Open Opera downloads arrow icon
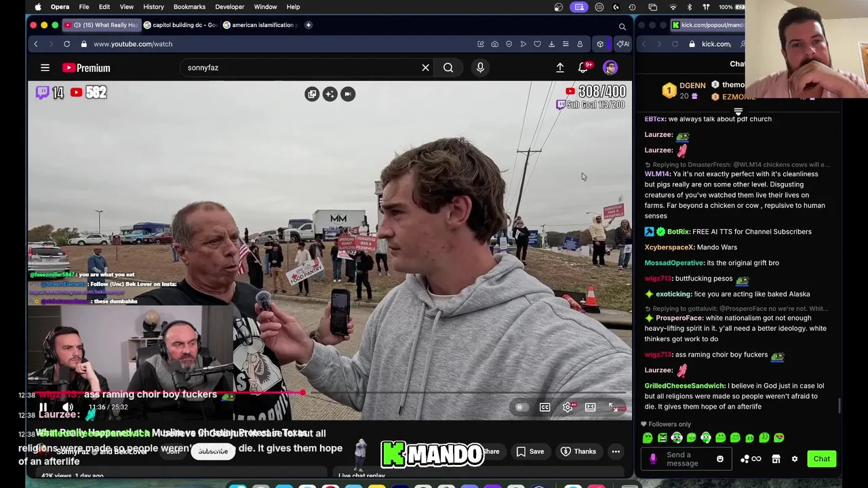Screen dimensions: 868x488 click(x=551, y=44)
